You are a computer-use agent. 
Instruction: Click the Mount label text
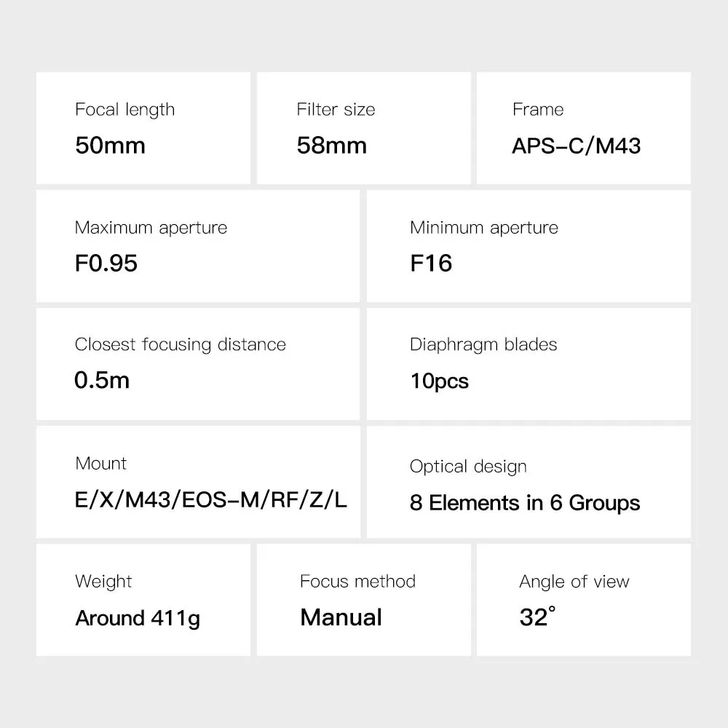100,464
